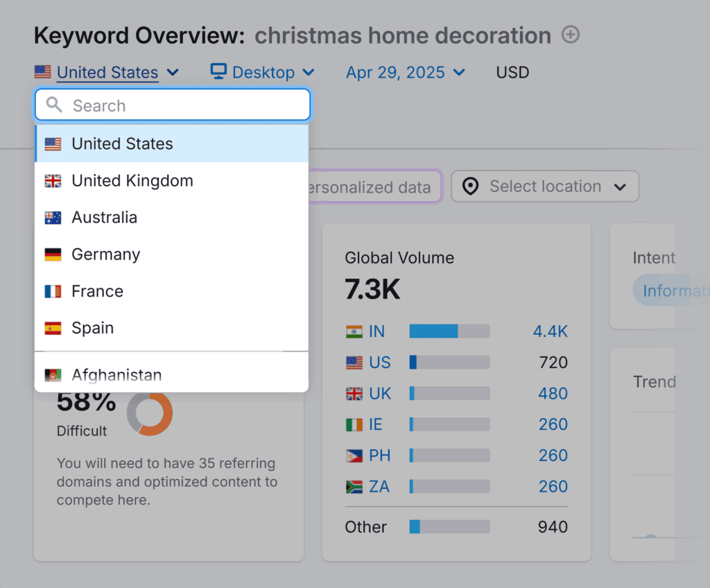Collapse the United States country dropdown
Screen dimensions: 710x588
pyautogui.click(x=107, y=72)
